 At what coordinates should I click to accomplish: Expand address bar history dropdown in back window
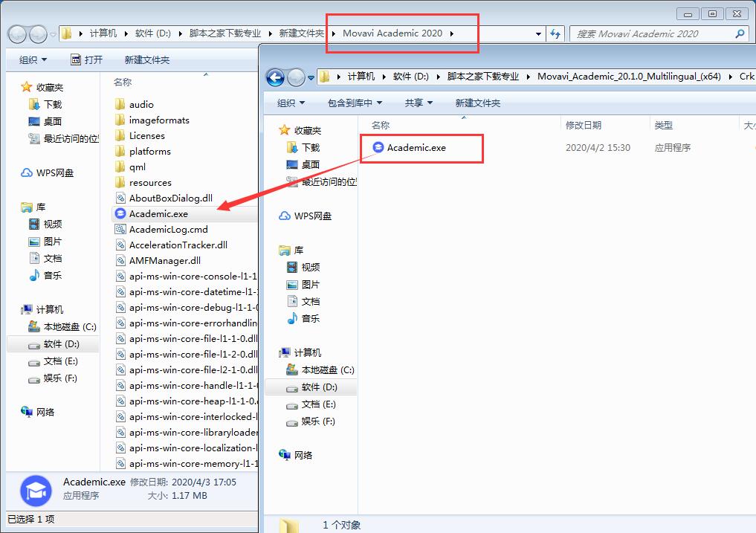tap(538, 33)
